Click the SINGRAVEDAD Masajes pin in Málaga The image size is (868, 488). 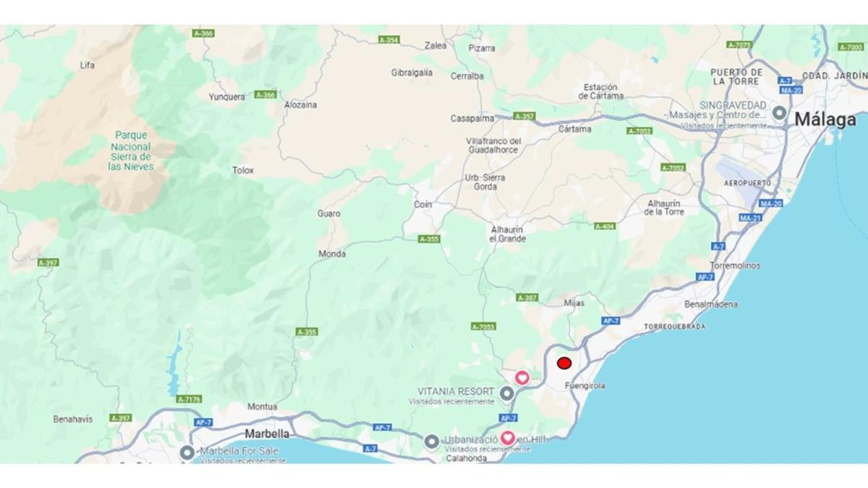pyautogui.click(x=779, y=113)
